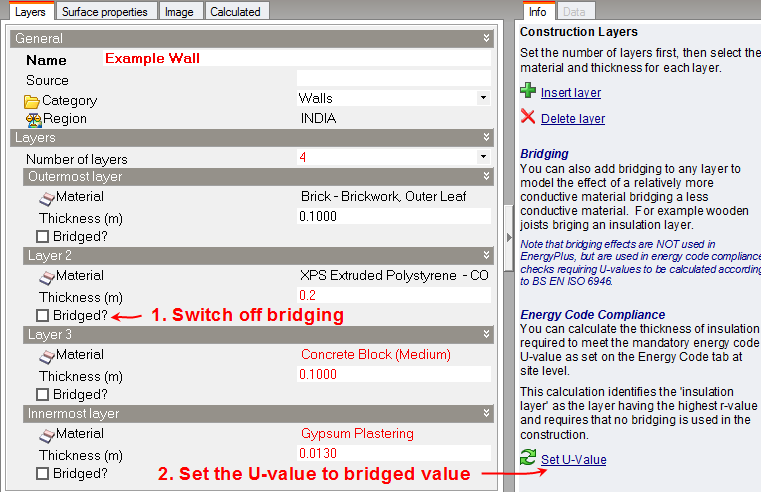Click the panel splitter arrow handle
This screenshot has height=492, width=761.
point(507,237)
